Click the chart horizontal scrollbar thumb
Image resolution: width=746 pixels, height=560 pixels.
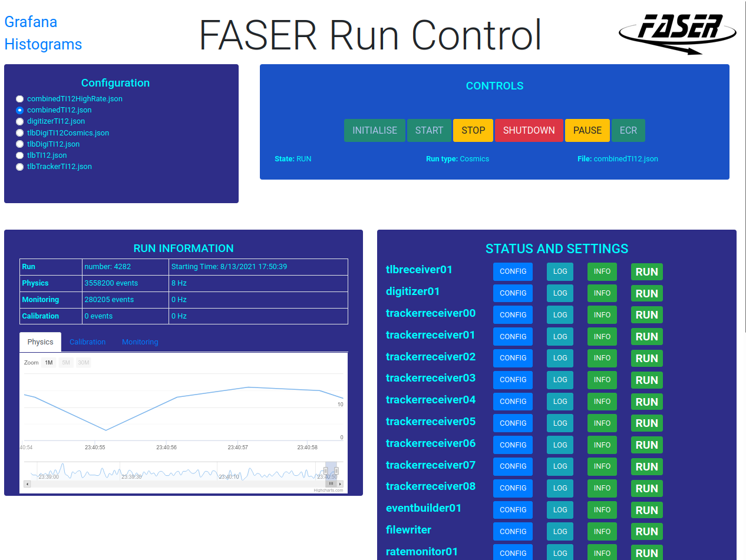point(331,484)
